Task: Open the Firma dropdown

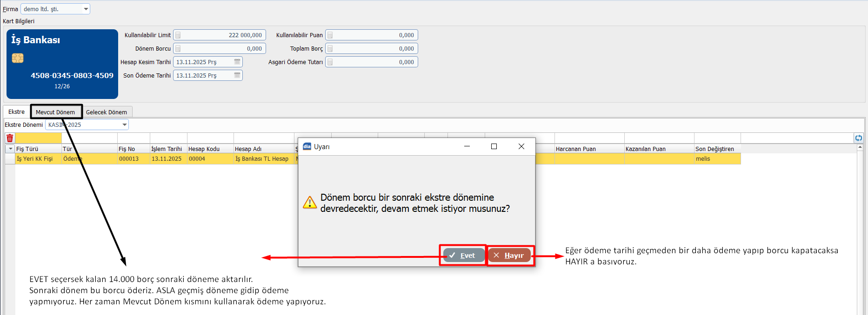Action: coord(86,9)
